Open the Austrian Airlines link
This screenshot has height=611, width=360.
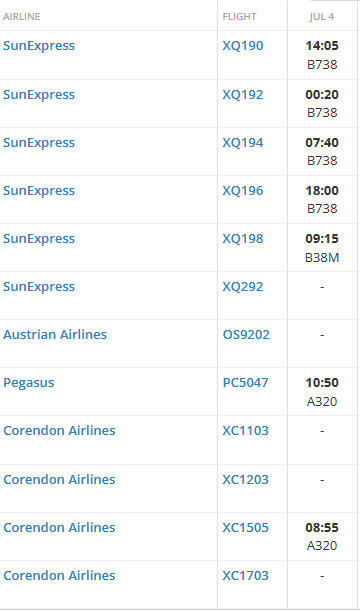click(55, 334)
